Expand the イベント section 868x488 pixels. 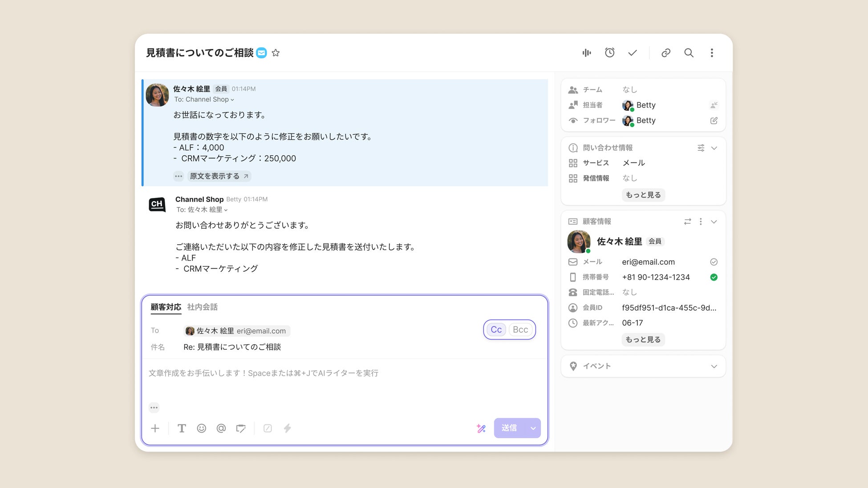714,366
